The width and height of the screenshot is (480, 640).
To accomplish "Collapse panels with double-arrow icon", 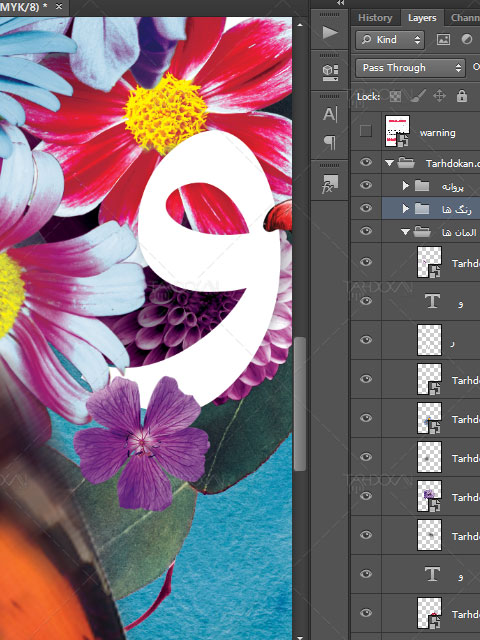I will click(340, 3).
